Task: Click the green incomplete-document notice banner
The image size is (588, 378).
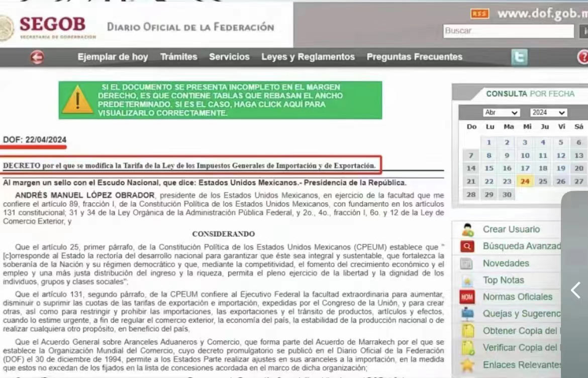Action: (220, 100)
